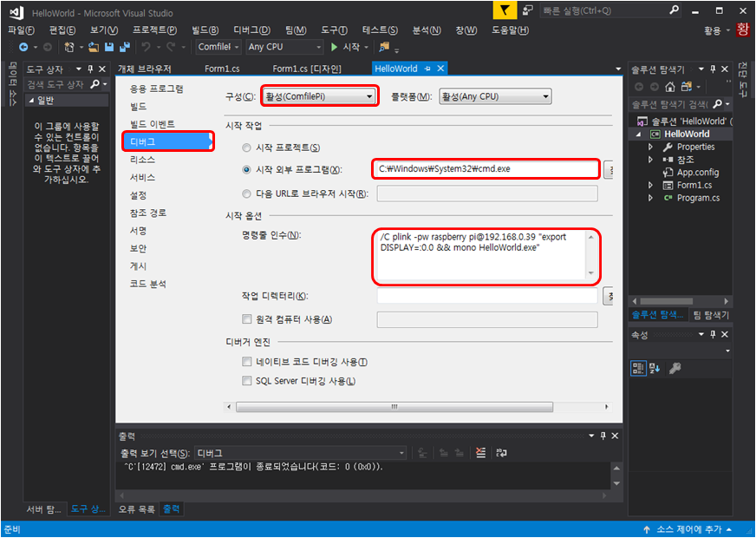
Task: Open the 구성 configuration dropdown
Action: click(x=318, y=96)
